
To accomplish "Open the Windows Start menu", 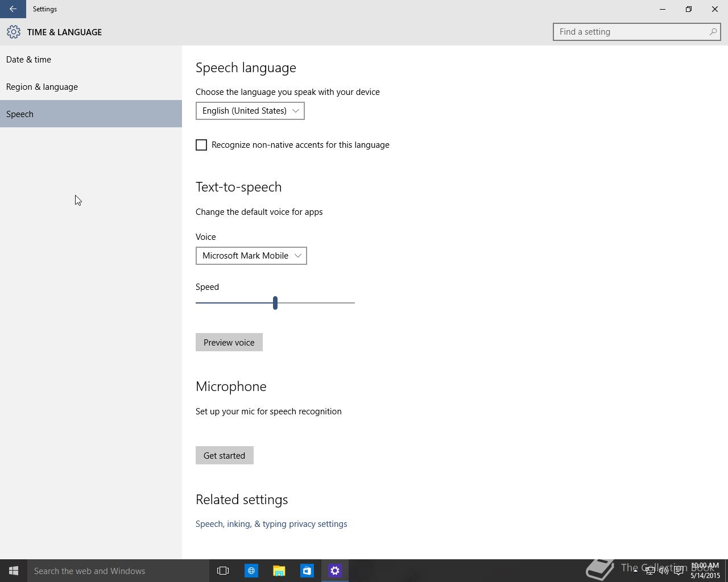I will (x=14, y=571).
